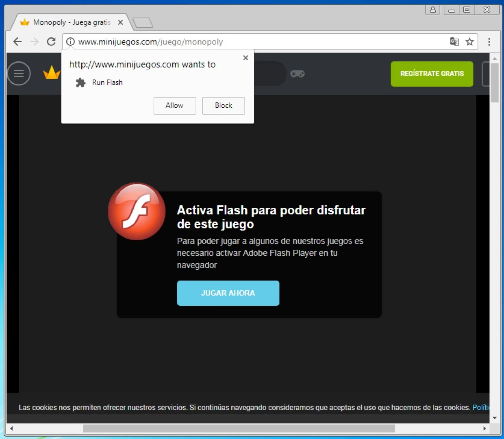Image resolution: width=504 pixels, height=439 pixels.
Task: Open site information icon in address bar
Action: (70, 41)
